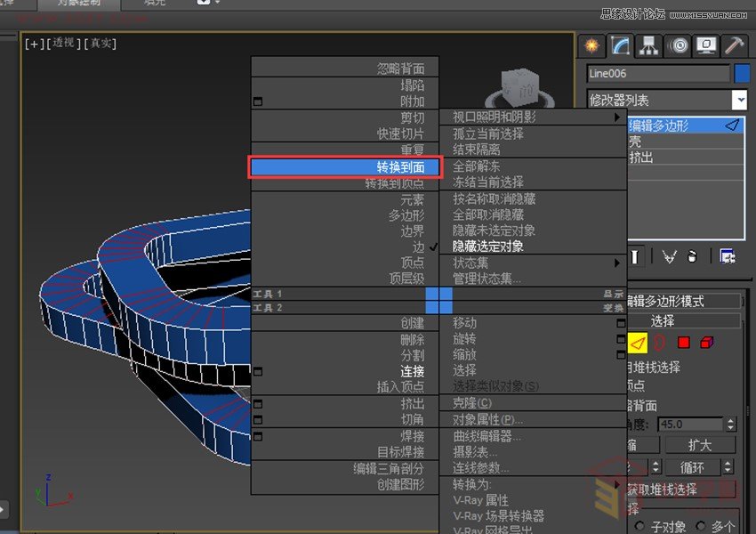Image resolution: width=756 pixels, height=534 pixels.
Task: Open the Utilities hammer tab
Action: click(x=734, y=45)
